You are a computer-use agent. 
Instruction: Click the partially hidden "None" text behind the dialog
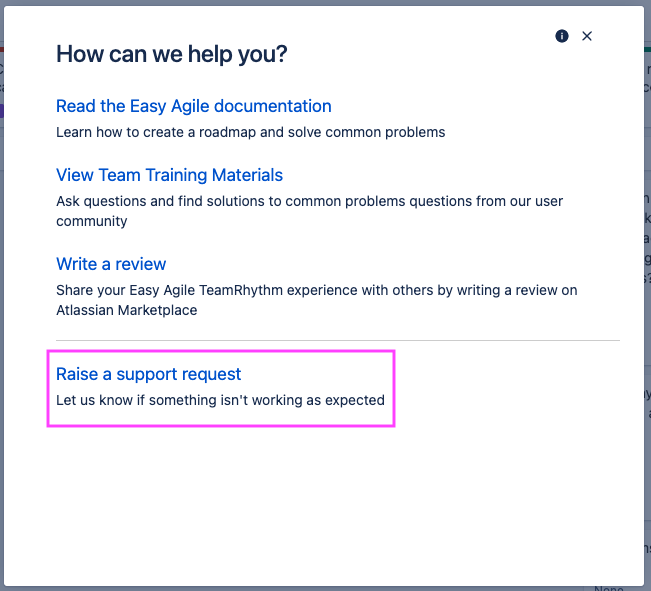click(610, 588)
